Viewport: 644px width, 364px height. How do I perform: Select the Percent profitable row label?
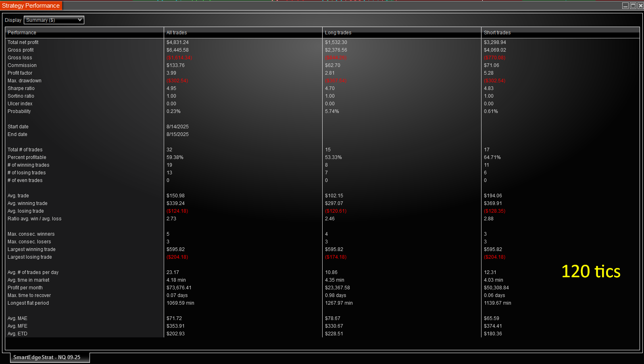point(27,157)
